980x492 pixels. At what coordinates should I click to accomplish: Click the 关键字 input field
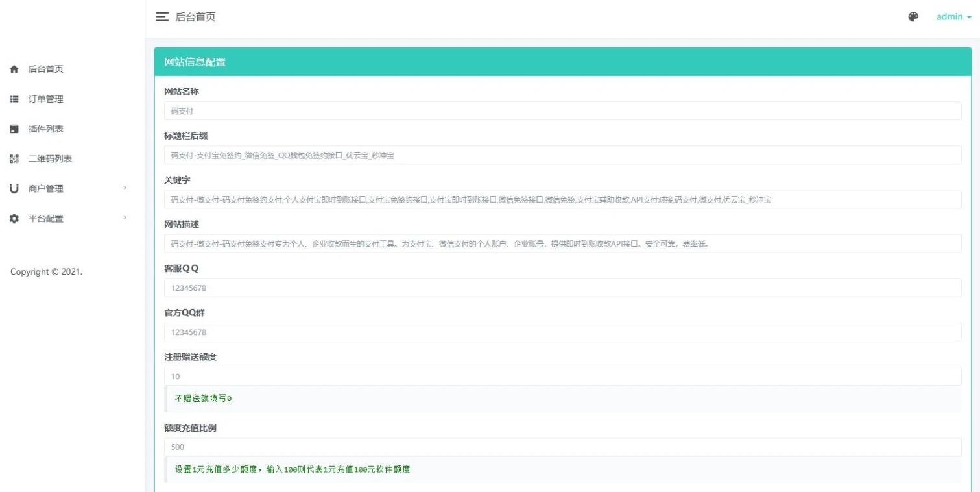click(x=562, y=199)
